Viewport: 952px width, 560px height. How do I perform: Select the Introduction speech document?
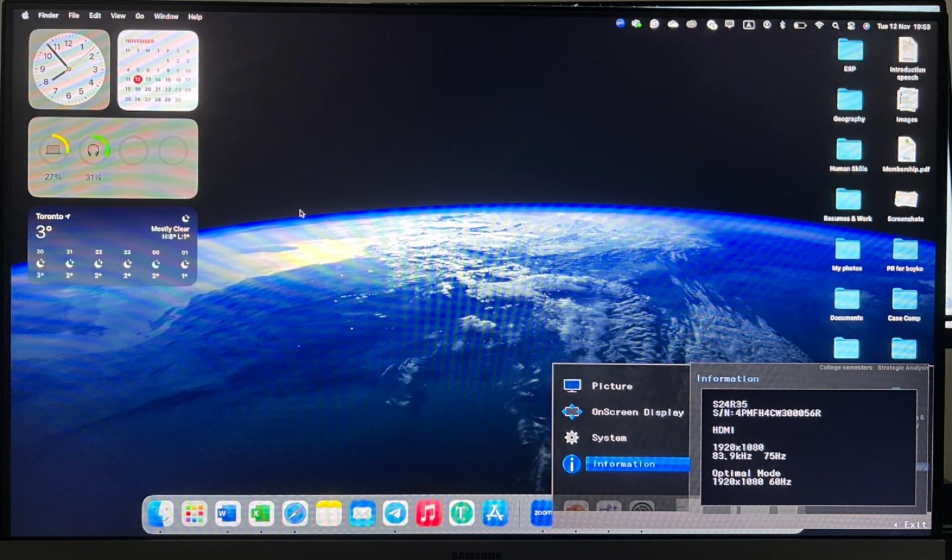(x=908, y=59)
